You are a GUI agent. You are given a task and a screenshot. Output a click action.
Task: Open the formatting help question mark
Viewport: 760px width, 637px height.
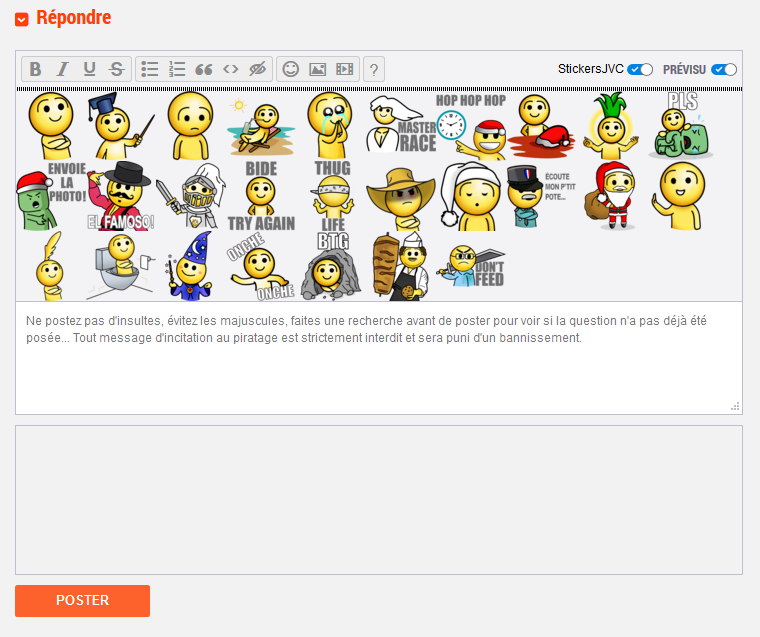(374, 69)
